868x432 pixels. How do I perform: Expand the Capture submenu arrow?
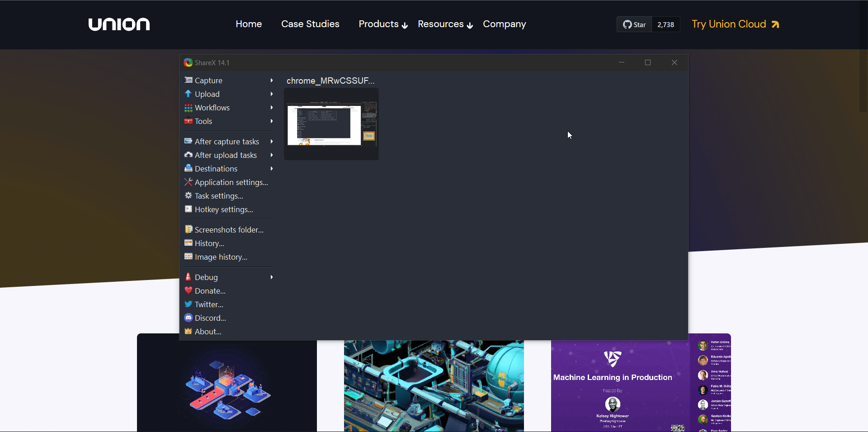click(272, 80)
